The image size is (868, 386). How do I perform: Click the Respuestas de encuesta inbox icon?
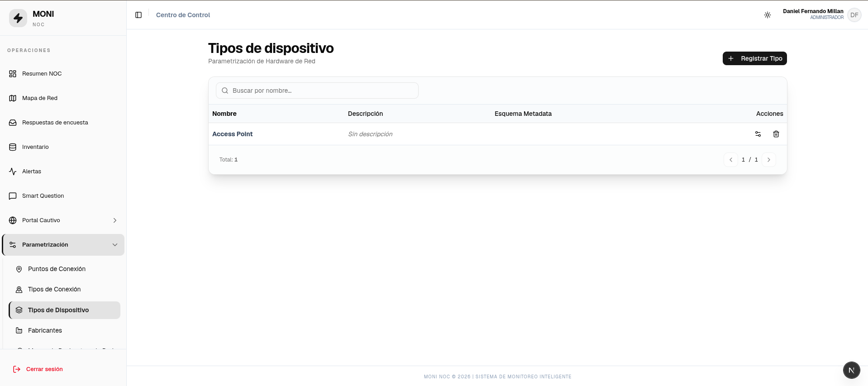13,123
